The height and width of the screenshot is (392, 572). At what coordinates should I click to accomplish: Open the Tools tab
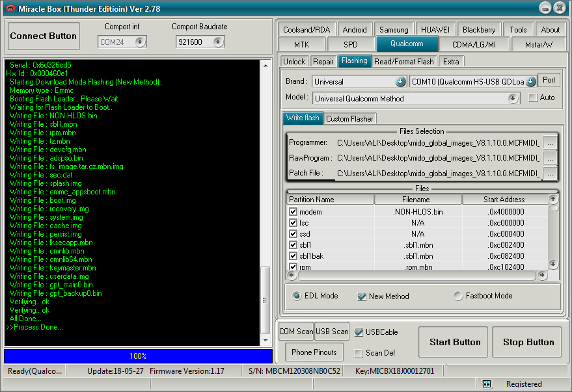(518, 29)
